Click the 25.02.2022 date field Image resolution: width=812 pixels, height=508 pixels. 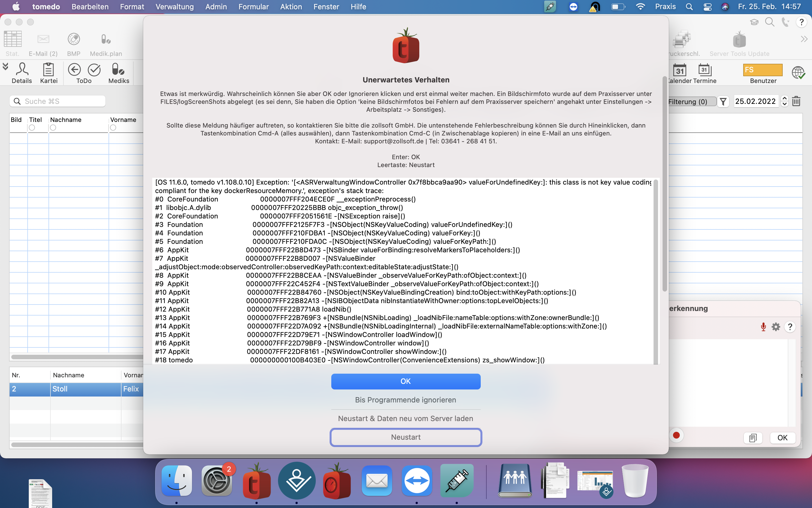pos(756,101)
